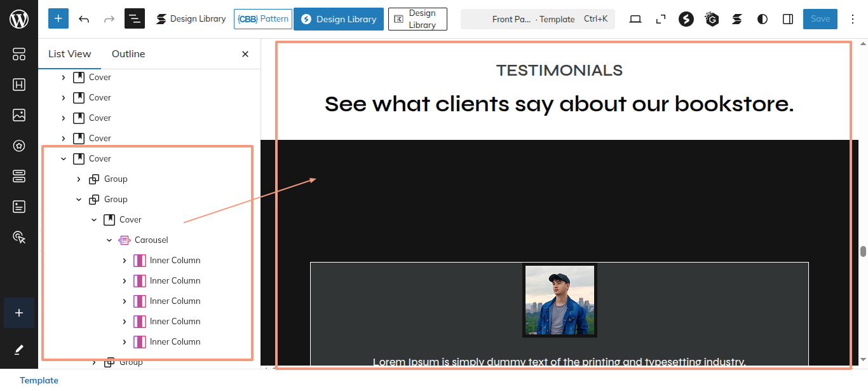
Task: Open the block inserter plus button
Action: pyautogui.click(x=58, y=19)
